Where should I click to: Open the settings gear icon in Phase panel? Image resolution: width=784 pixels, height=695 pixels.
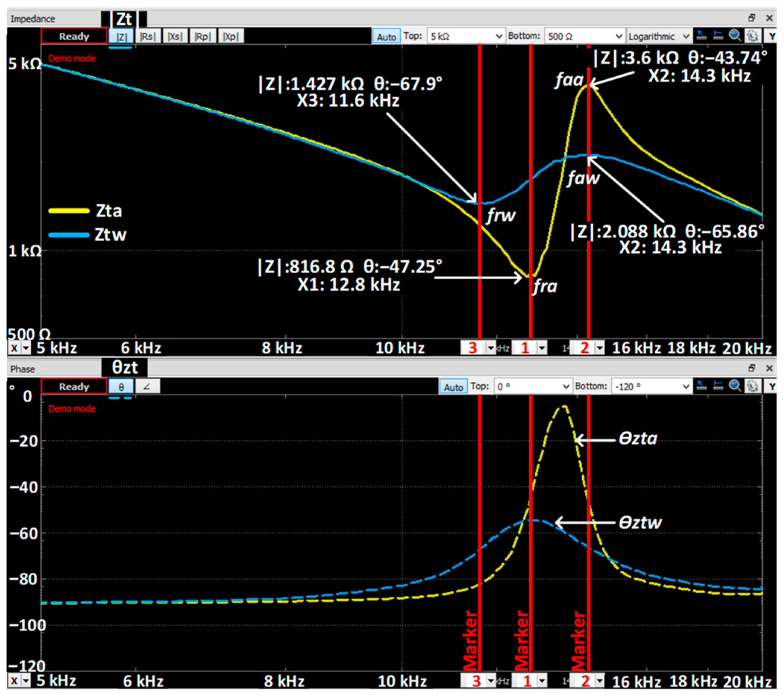[x=752, y=386]
